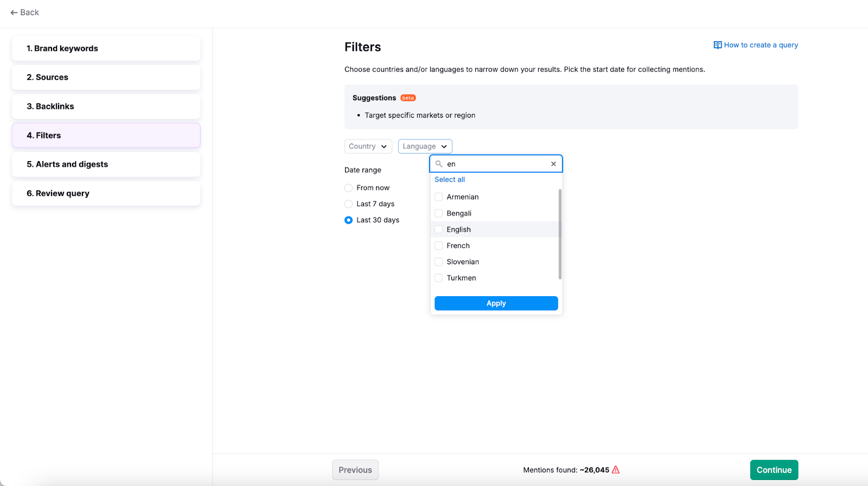The width and height of the screenshot is (868, 486).
Task: Collapse the Language dropdown
Action: pos(425,146)
